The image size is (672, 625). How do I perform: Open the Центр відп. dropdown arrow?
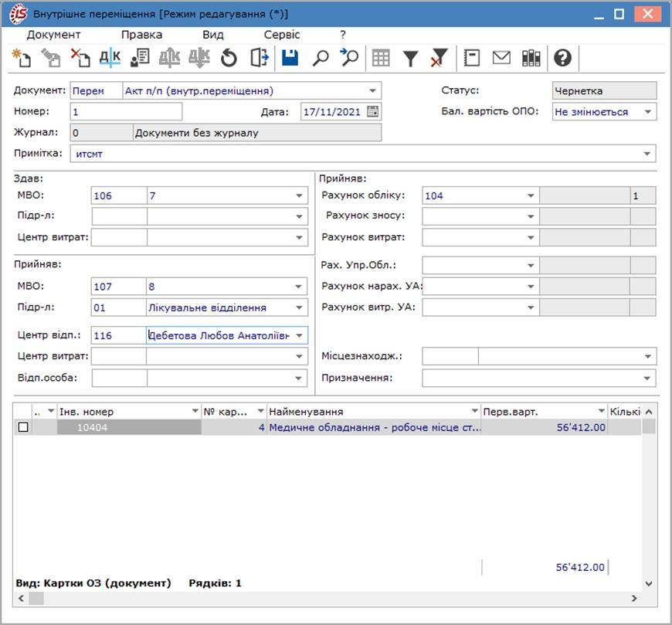299,335
